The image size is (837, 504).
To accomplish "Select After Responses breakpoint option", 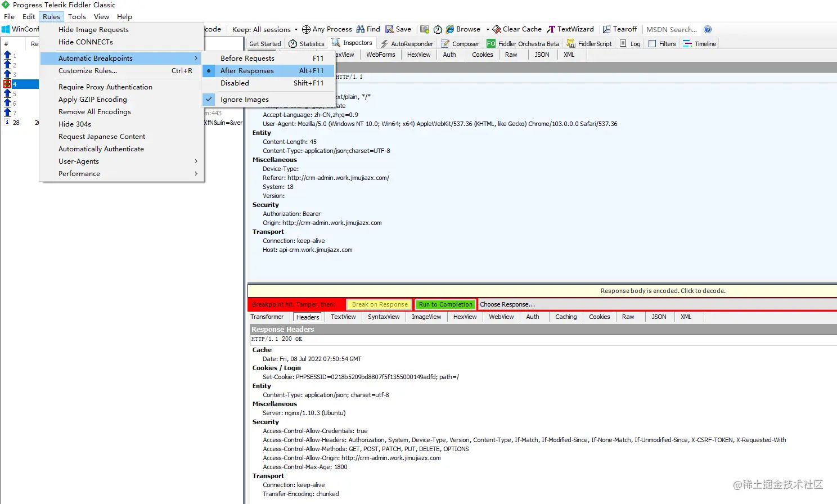I will pyautogui.click(x=269, y=71).
